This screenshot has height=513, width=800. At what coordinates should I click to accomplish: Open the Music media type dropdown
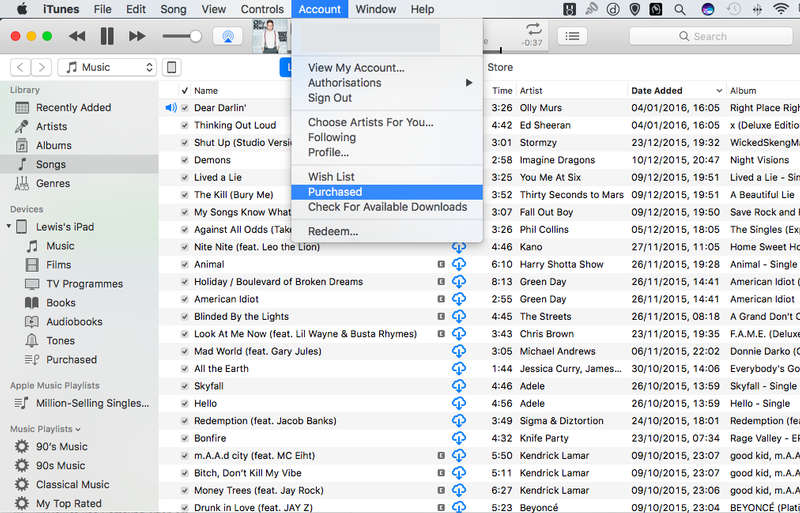(x=107, y=67)
